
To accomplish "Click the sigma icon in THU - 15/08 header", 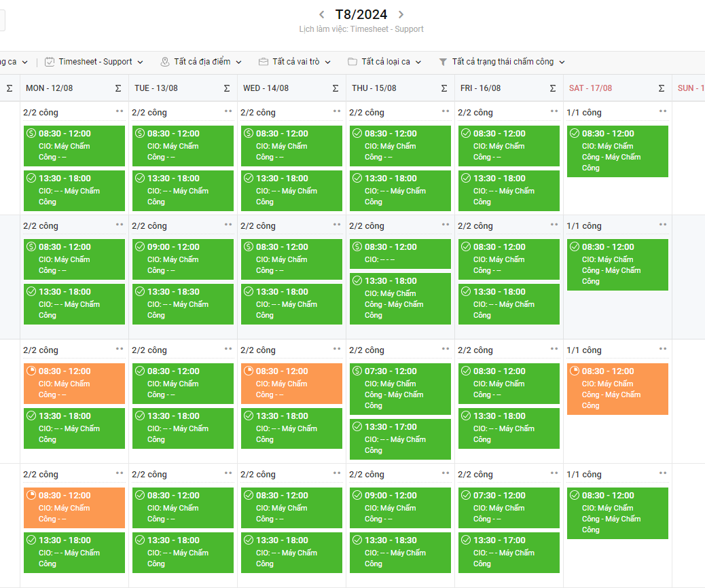I will click(x=444, y=88).
